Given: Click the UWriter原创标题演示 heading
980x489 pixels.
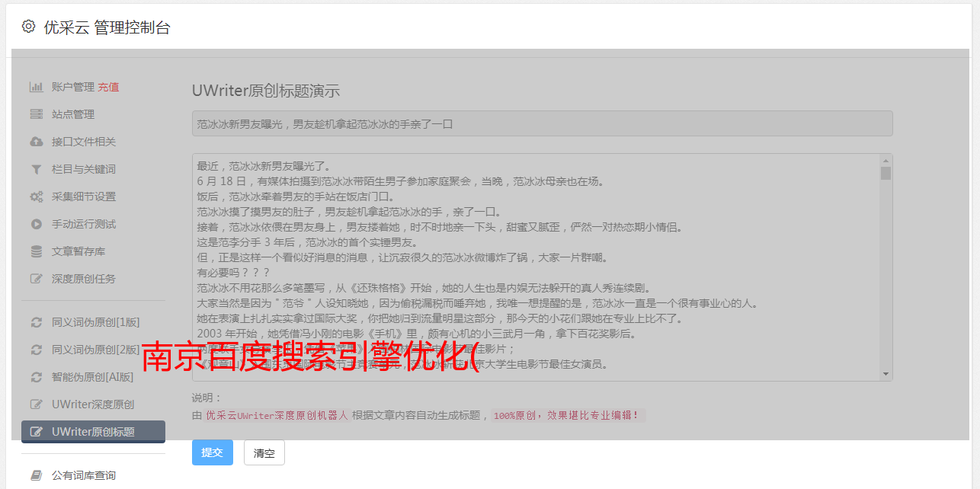Looking at the screenshot, I should click(x=266, y=91).
